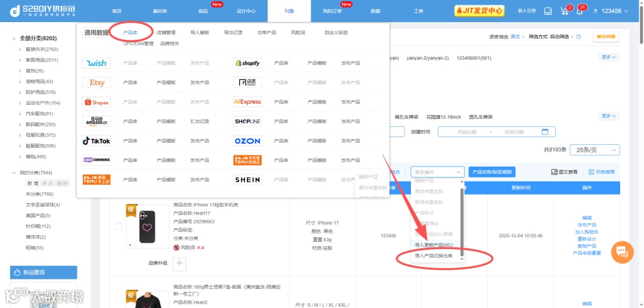The image size is (644, 308).
Task: Select 店铺管理 under 通用数据
Action: (x=166, y=32)
